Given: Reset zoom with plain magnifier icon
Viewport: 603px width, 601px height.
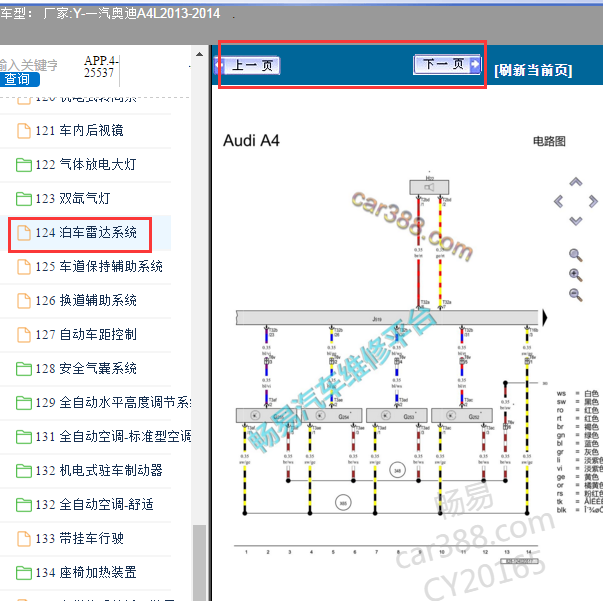Looking at the screenshot, I should click(x=575, y=255).
